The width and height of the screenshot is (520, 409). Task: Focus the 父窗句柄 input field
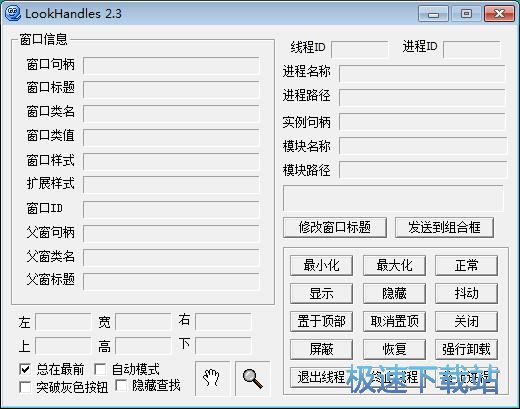171,233
